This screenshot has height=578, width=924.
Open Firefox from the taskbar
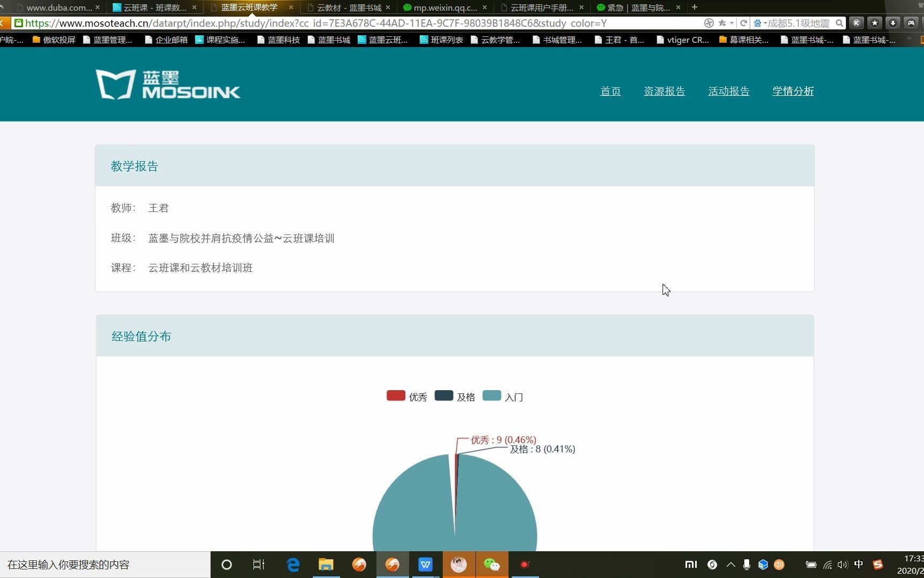[359, 565]
